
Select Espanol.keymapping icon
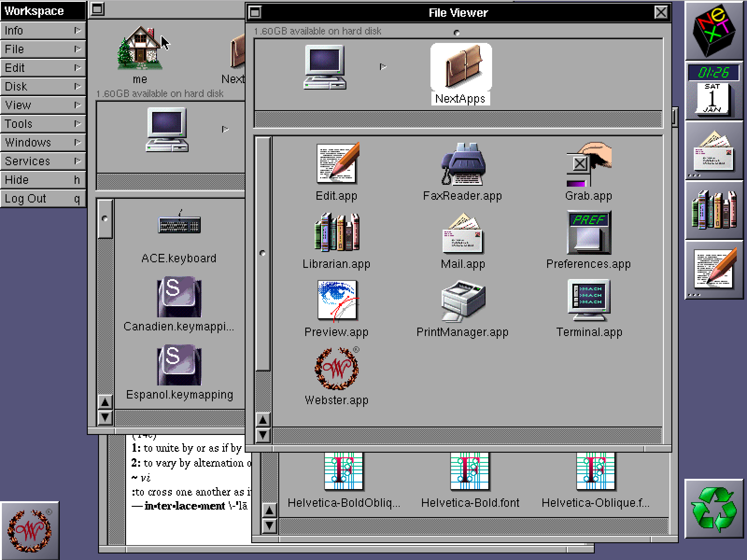click(179, 365)
